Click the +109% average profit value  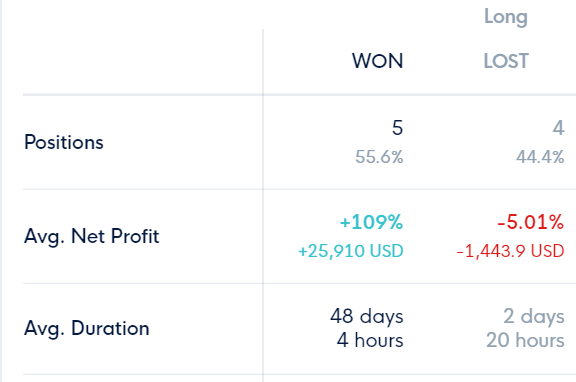coord(371,222)
